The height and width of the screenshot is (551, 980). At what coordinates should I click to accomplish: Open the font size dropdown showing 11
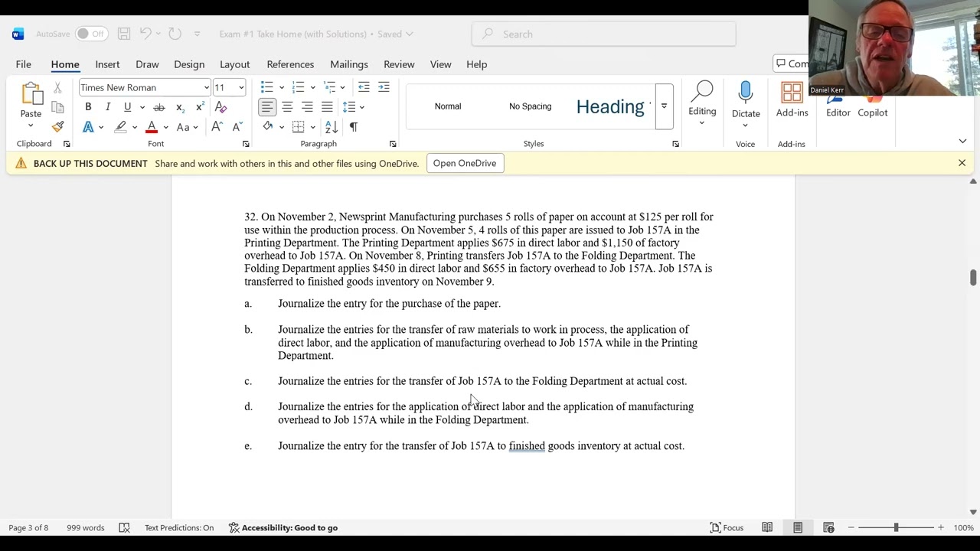(x=241, y=87)
